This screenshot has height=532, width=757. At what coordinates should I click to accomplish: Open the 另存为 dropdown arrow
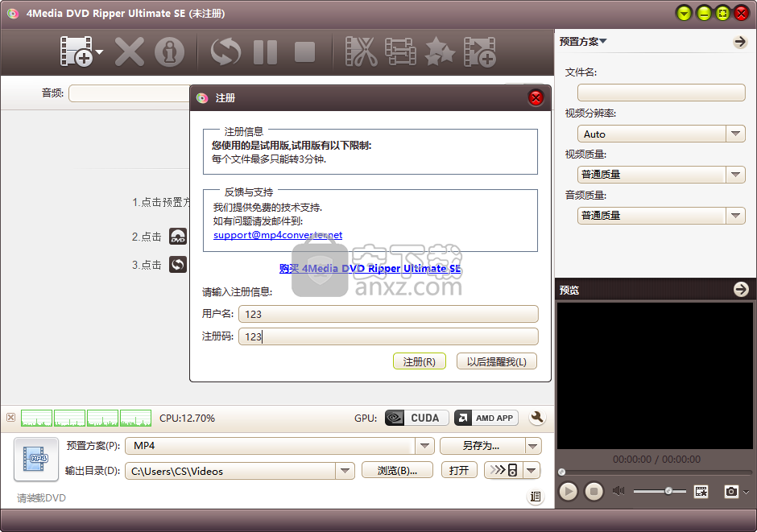point(533,446)
